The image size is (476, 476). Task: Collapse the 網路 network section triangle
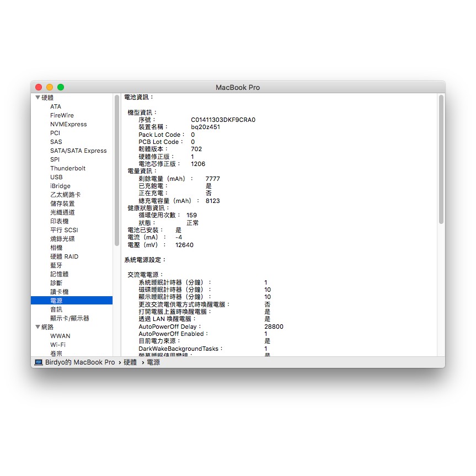point(38,327)
